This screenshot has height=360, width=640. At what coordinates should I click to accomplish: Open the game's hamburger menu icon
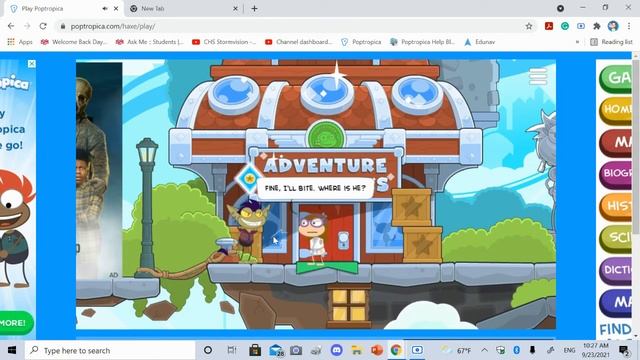click(538, 76)
